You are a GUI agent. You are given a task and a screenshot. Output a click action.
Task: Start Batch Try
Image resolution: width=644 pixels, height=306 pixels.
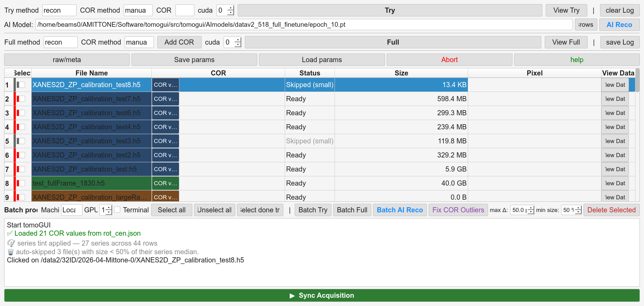click(313, 210)
